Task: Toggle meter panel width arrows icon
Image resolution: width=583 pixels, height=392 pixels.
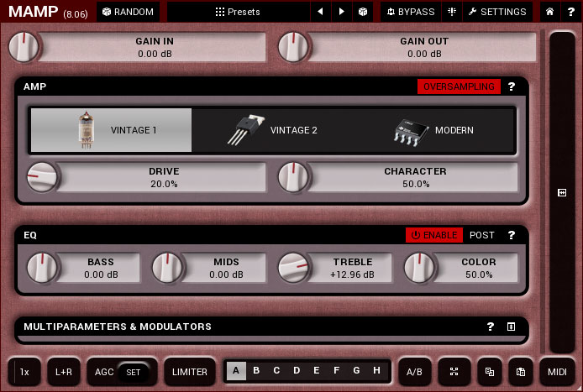Action: pos(562,192)
